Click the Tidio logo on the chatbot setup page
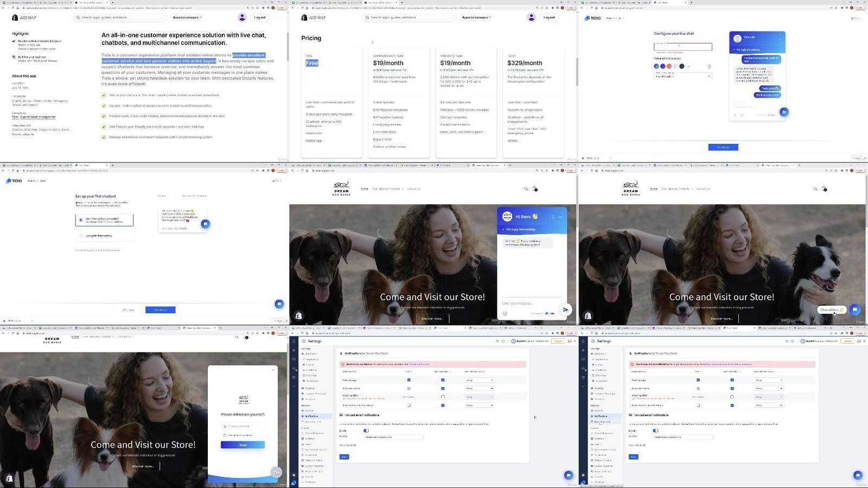The image size is (868, 488). point(14,181)
